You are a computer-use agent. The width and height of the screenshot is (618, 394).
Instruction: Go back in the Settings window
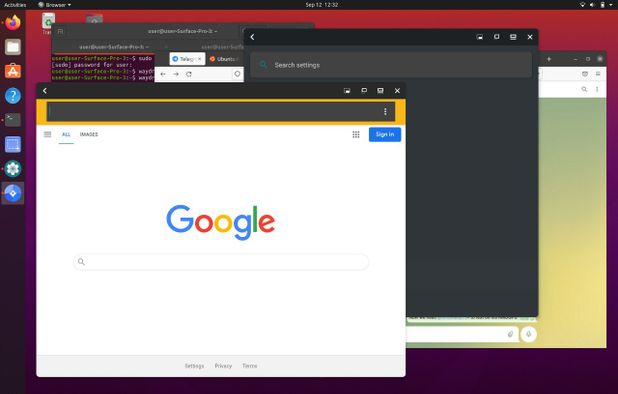coord(253,37)
